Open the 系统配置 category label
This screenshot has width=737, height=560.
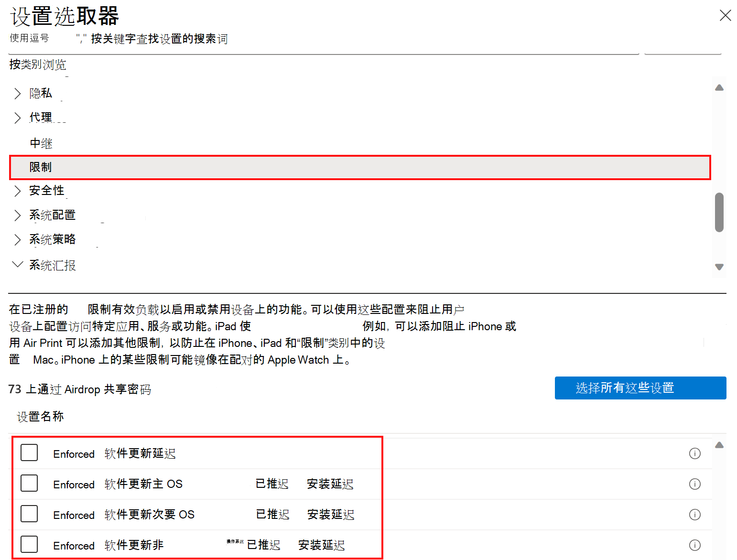tap(53, 215)
